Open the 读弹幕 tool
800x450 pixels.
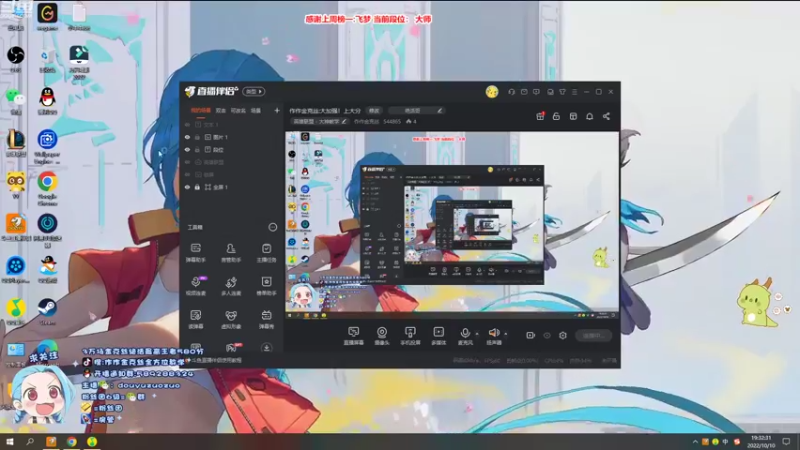195,319
